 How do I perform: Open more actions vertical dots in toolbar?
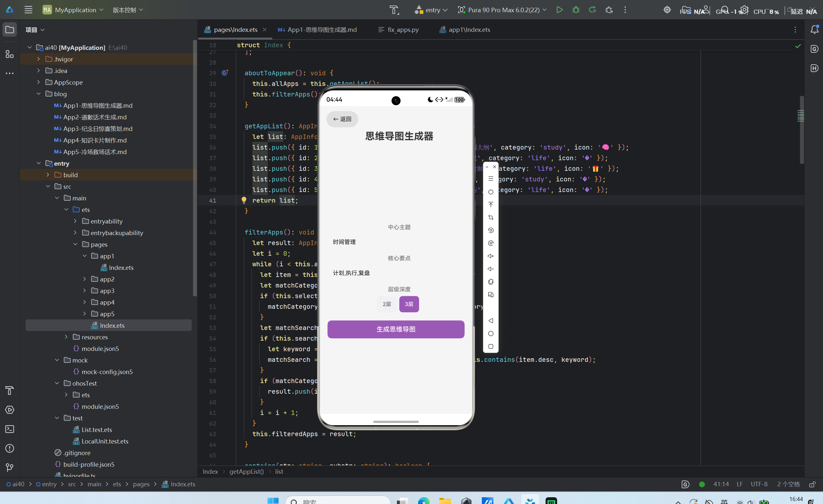[625, 10]
